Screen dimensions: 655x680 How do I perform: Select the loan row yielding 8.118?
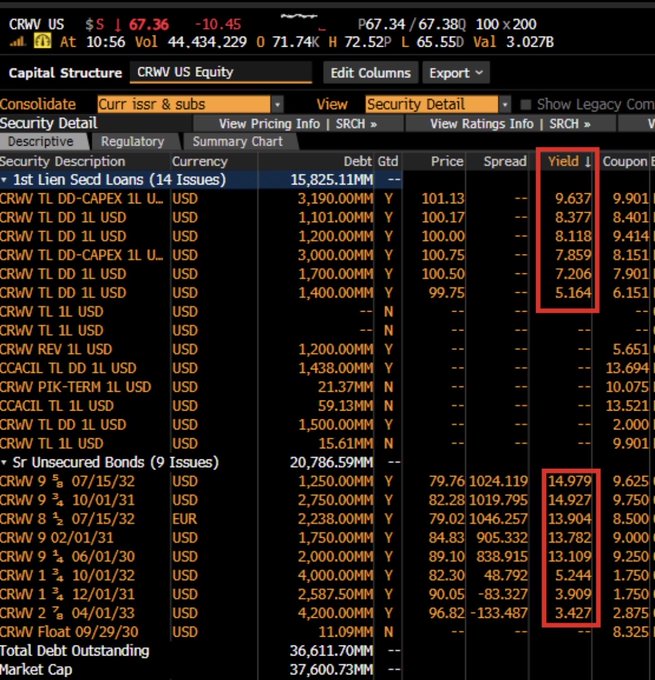coord(328,236)
